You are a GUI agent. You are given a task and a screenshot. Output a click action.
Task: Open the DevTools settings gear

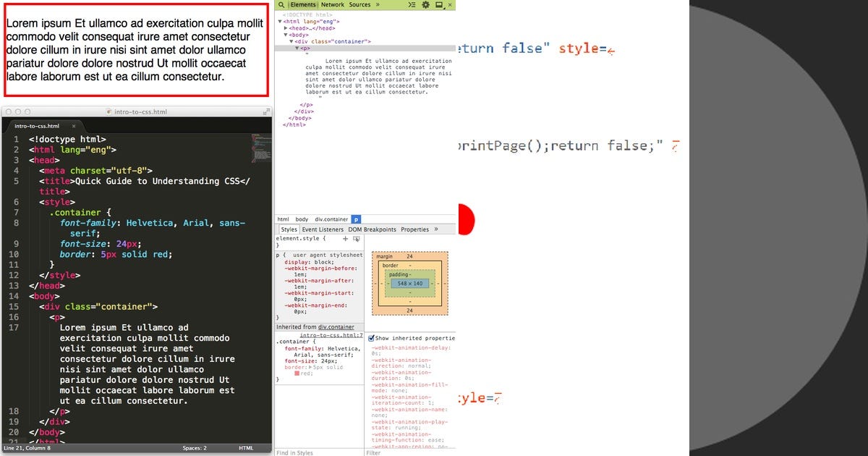click(x=426, y=4)
